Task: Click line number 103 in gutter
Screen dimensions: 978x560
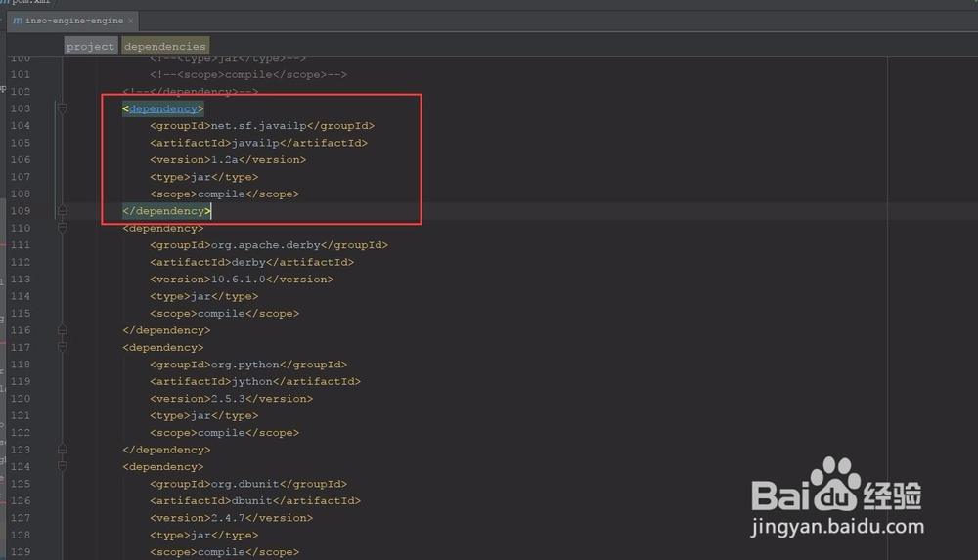Action: (x=20, y=108)
